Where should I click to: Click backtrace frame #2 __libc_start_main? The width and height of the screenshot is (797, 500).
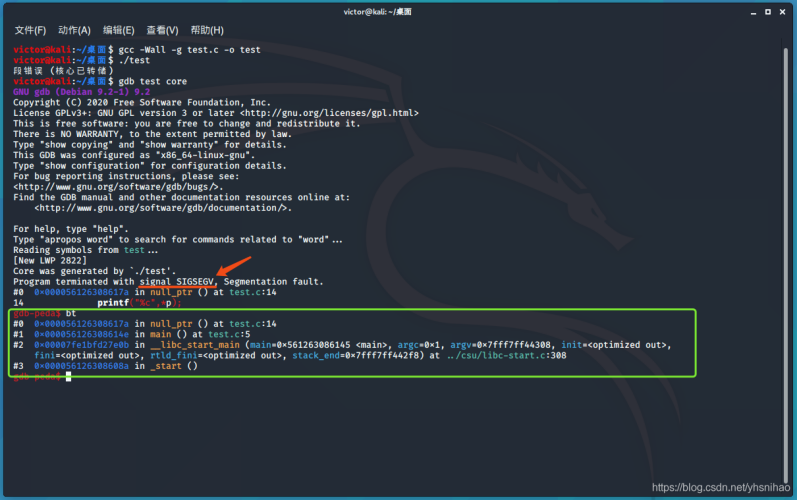[342, 350]
